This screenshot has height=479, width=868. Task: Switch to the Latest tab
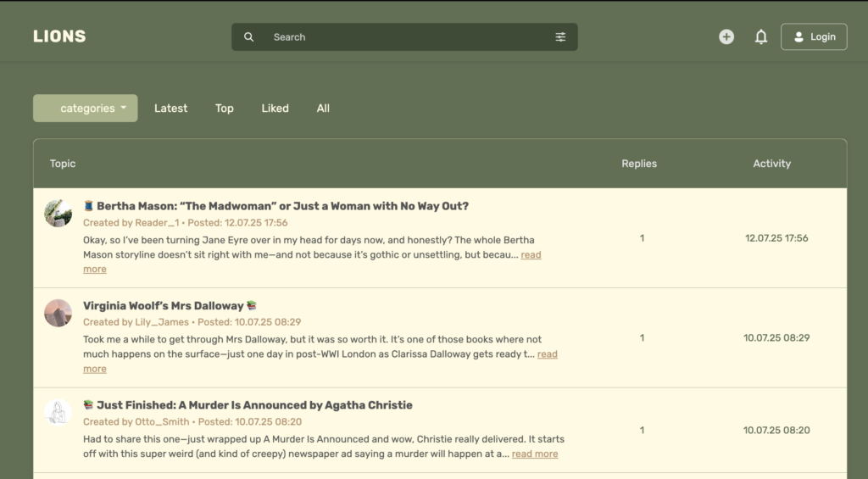[170, 109]
